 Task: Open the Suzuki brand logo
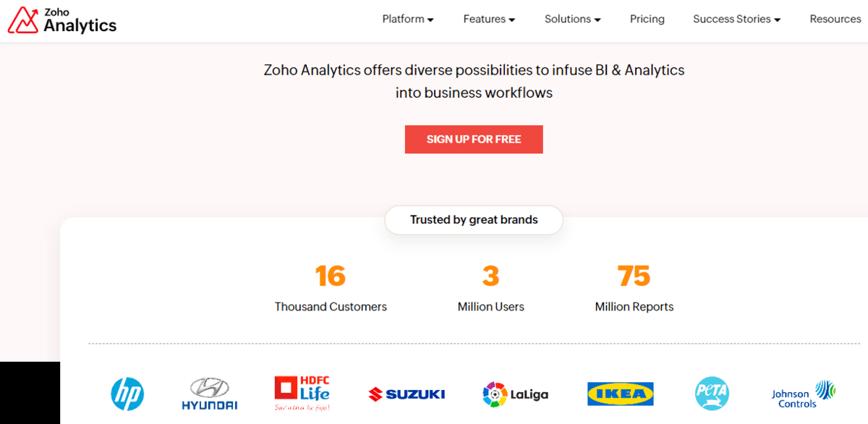click(x=407, y=394)
